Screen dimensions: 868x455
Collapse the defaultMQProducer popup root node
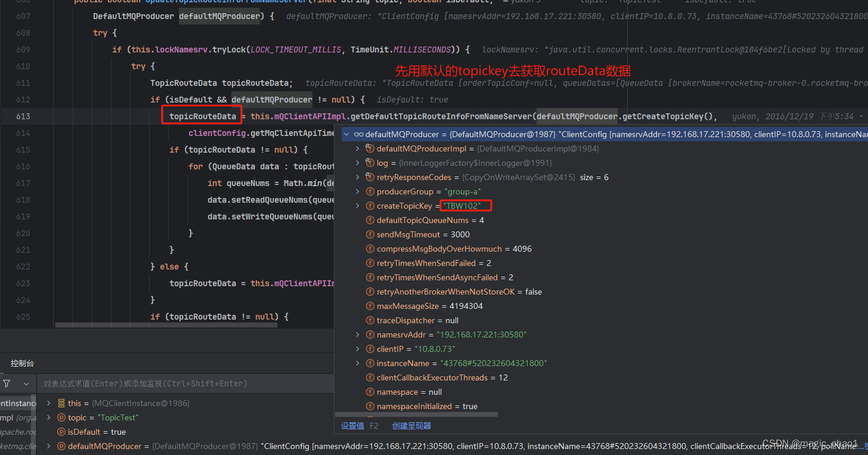tap(346, 134)
